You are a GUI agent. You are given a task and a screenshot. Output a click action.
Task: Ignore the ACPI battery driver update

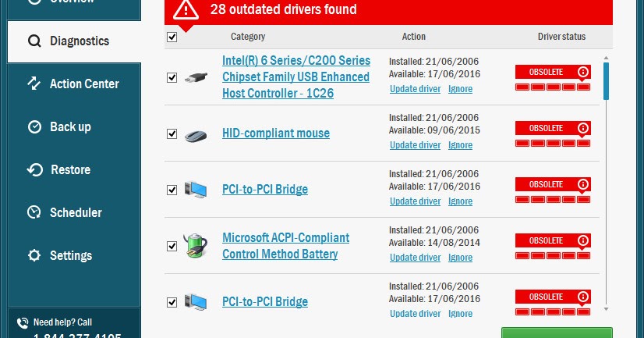pyautogui.click(x=460, y=258)
